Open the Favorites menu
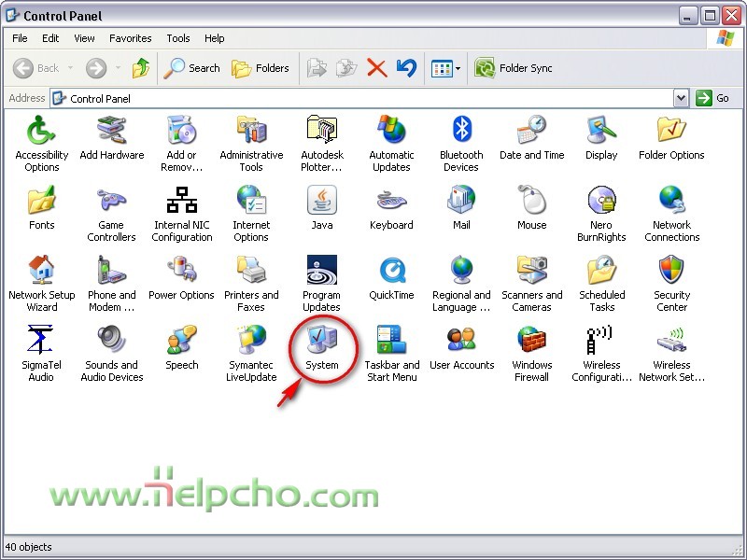747x560 pixels. point(130,38)
